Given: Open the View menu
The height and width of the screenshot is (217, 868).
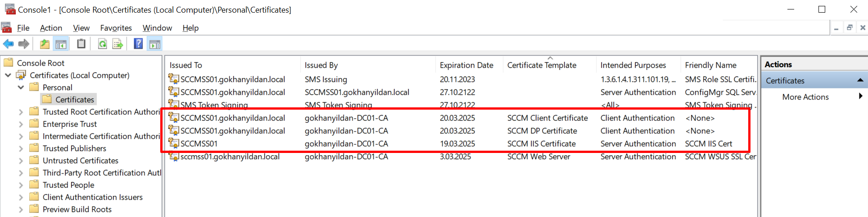Looking at the screenshot, I should click(x=81, y=28).
